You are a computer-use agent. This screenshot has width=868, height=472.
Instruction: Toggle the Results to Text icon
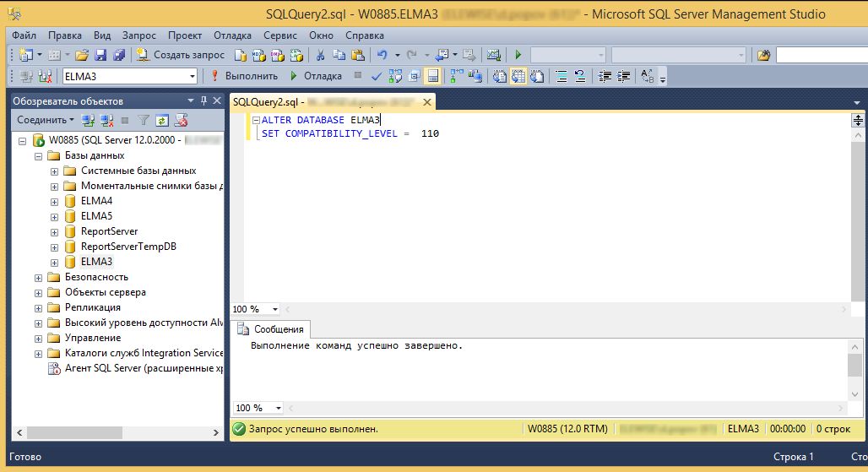[499, 76]
